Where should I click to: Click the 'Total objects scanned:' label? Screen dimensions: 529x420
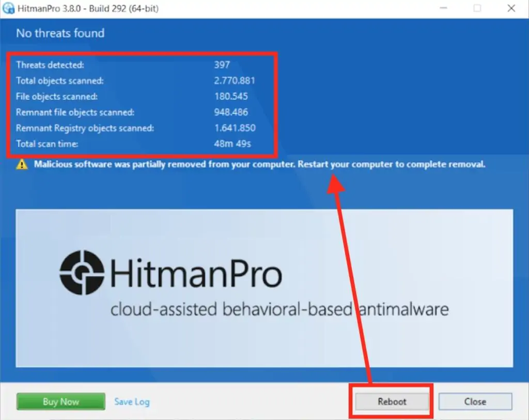pos(60,81)
